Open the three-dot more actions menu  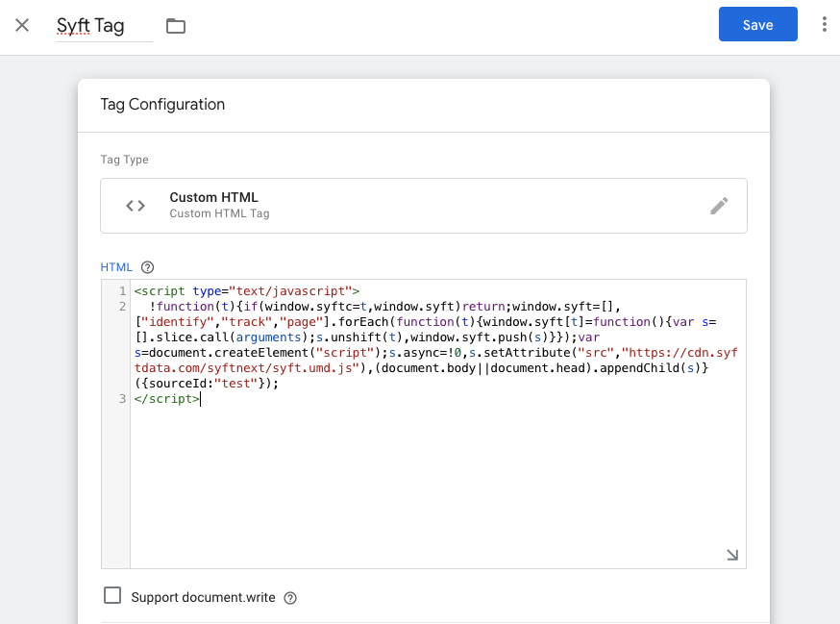(824, 25)
